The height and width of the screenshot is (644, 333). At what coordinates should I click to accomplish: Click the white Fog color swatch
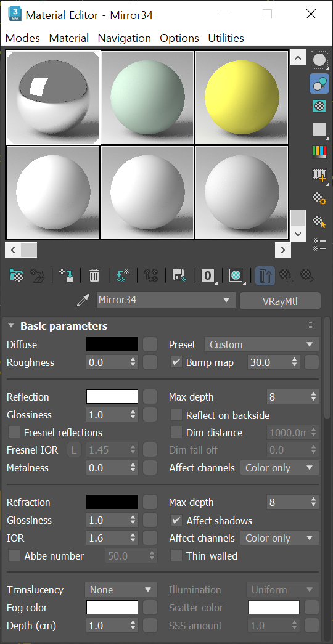112,608
